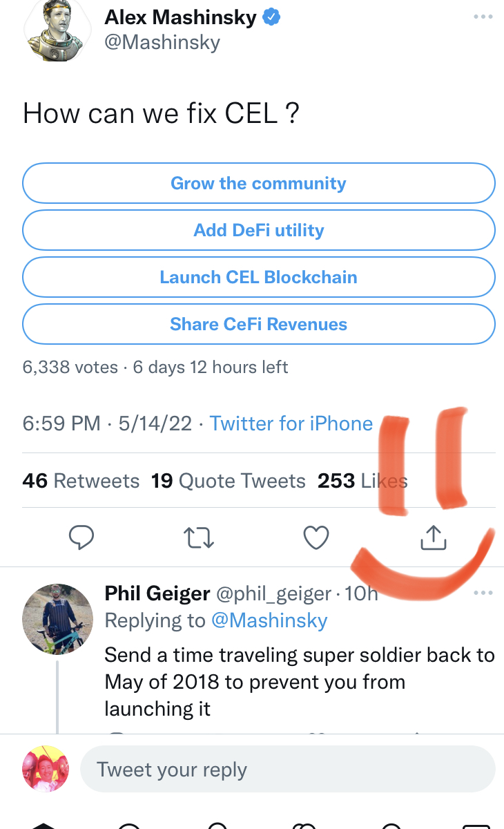View the 46 Retweets list
504x829 pixels.
[x=81, y=481]
